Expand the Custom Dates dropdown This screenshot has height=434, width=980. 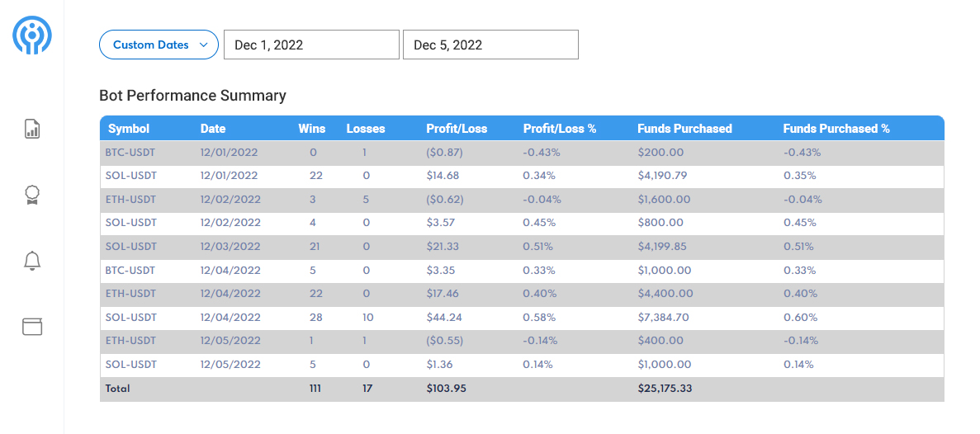pyautogui.click(x=159, y=45)
